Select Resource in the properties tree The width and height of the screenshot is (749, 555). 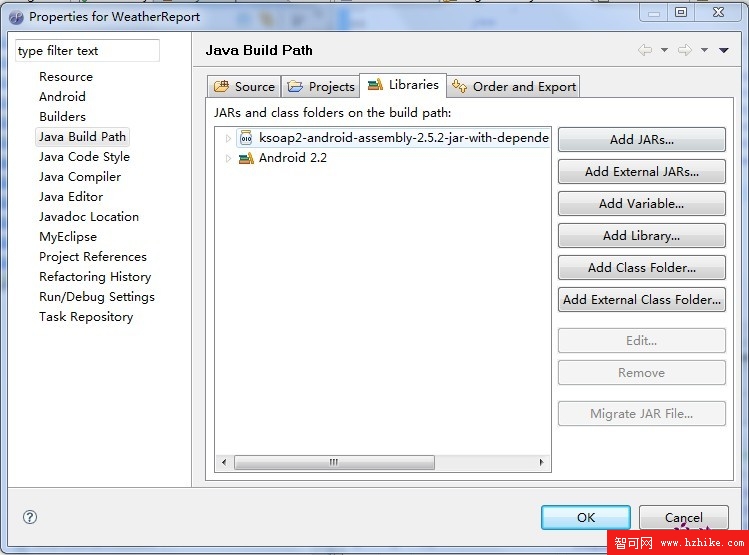66,77
